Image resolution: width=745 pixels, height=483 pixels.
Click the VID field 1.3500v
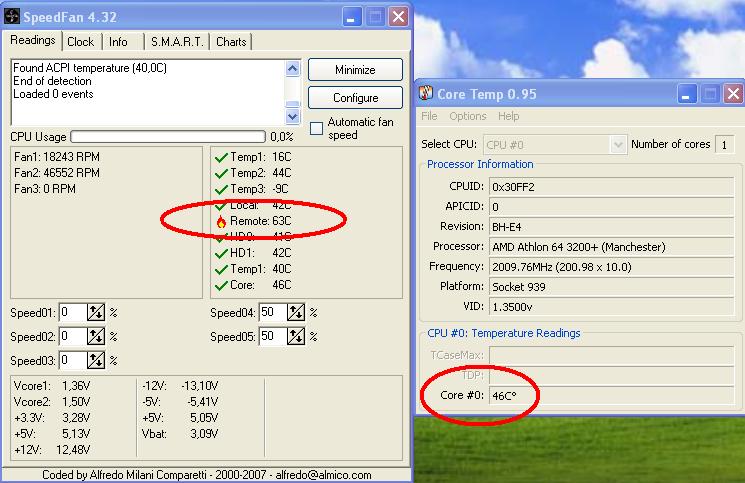coord(611,306)
